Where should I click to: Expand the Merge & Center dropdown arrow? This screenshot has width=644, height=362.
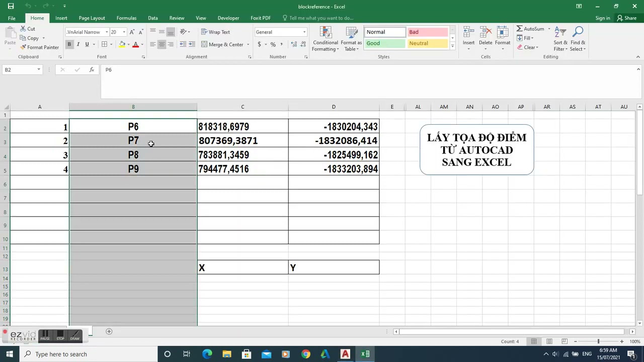[x=248, y=44]
